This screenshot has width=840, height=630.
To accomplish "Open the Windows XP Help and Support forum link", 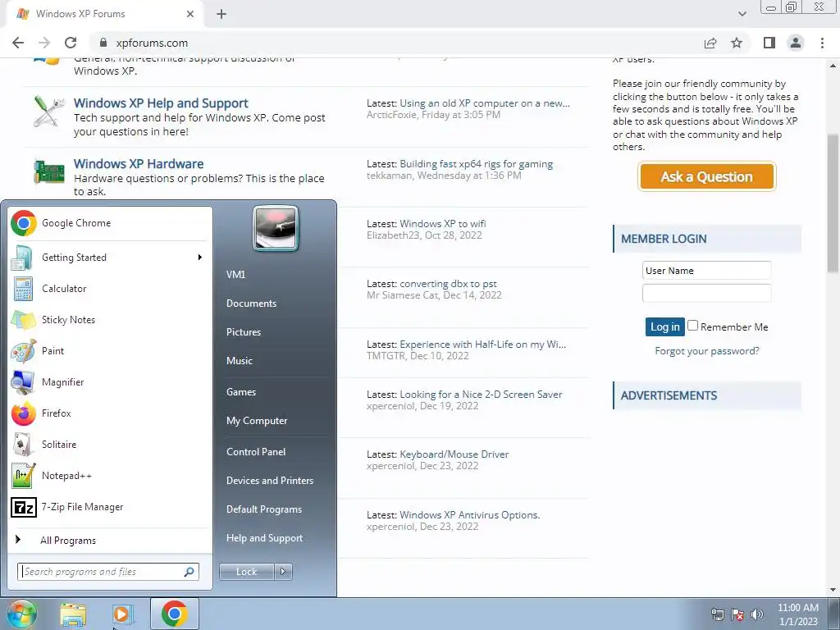I will pos(161,103).
